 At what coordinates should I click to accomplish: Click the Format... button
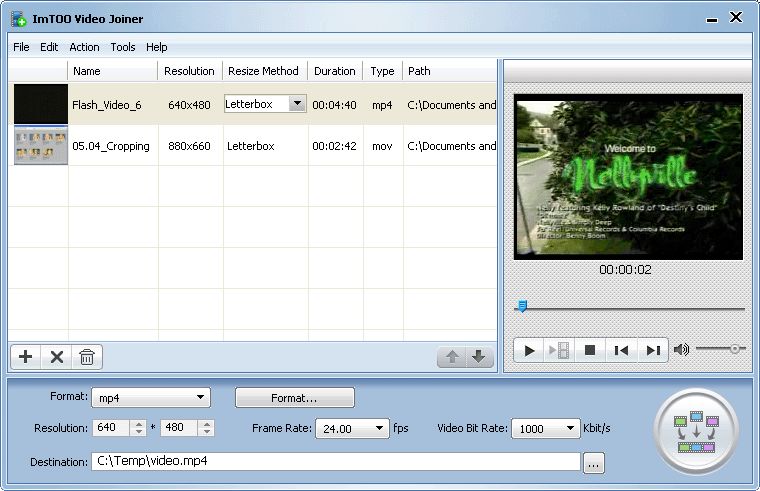coord(295,398)
